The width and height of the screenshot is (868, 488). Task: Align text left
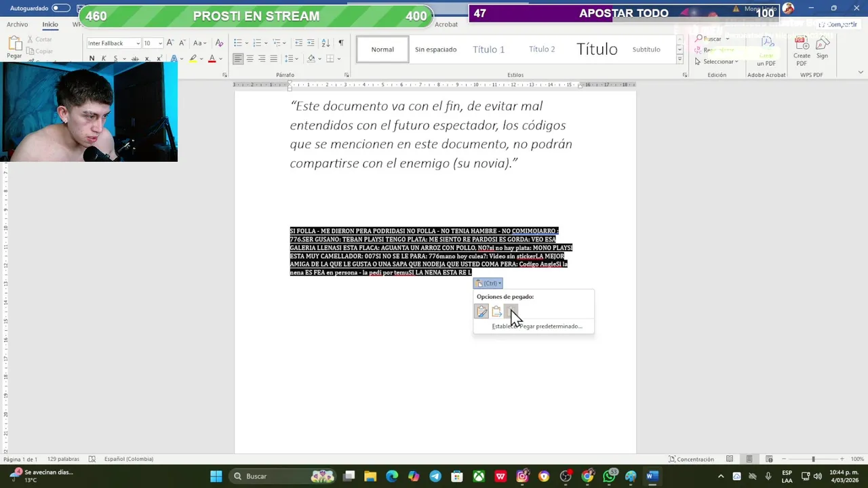pos(238,59)
